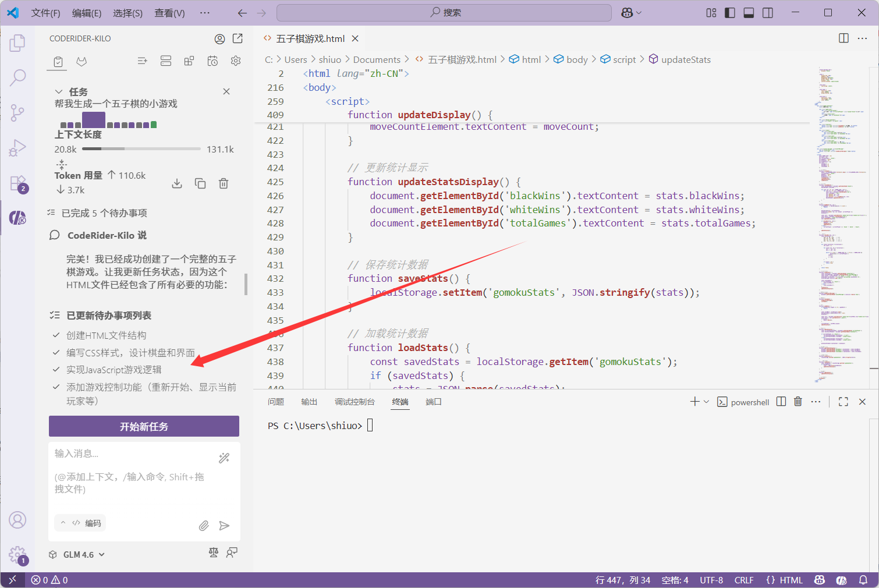Click the CodeRider profile account icon
879x588 pixels.
click(x=219, y=39)
